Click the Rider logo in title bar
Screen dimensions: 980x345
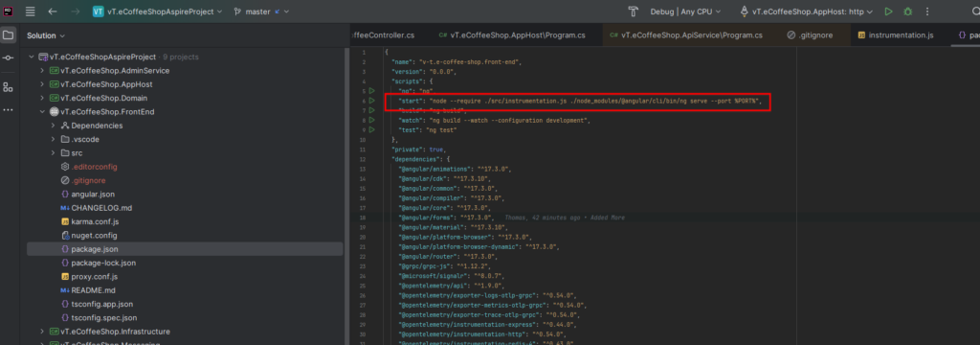tap(8, 11)
